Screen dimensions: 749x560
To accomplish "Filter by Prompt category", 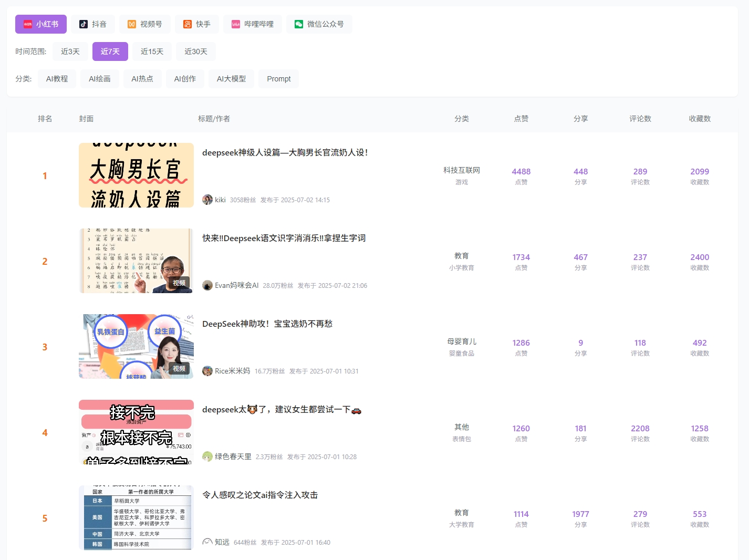I will coord(279,79).
